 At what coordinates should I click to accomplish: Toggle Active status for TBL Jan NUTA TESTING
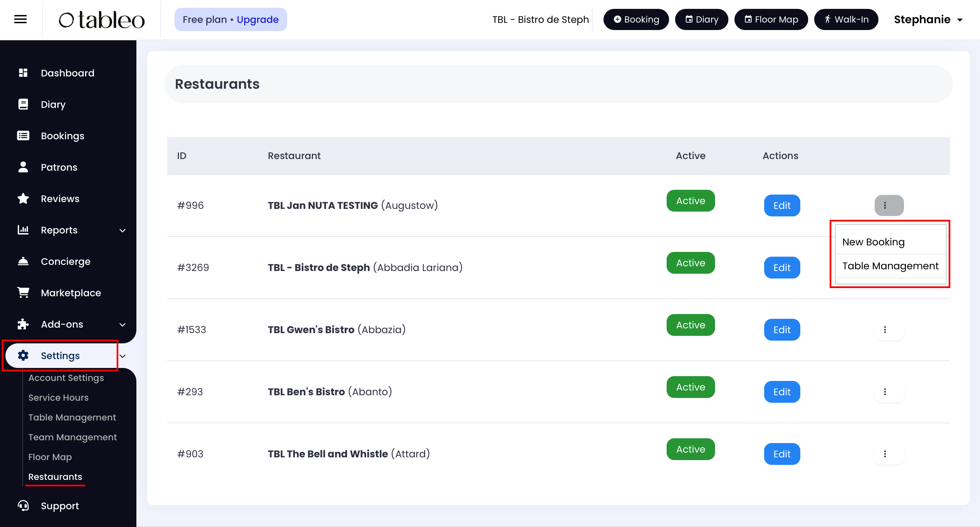(x=690, y=201)
